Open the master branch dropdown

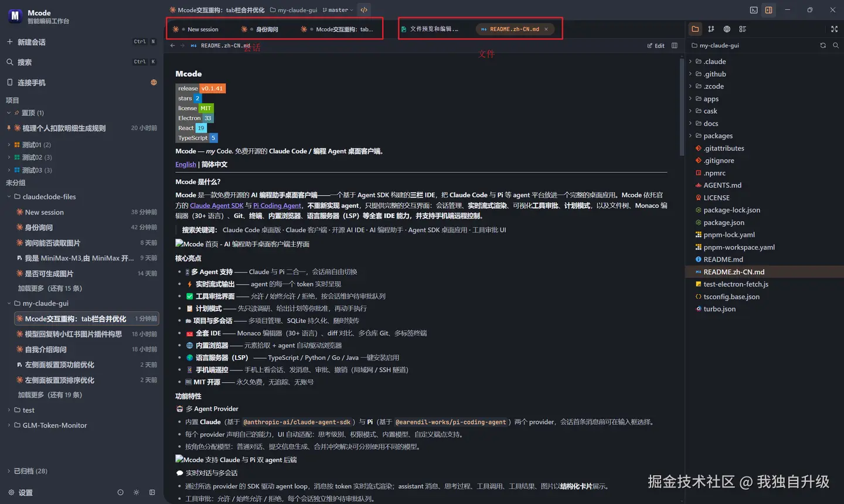338,10
